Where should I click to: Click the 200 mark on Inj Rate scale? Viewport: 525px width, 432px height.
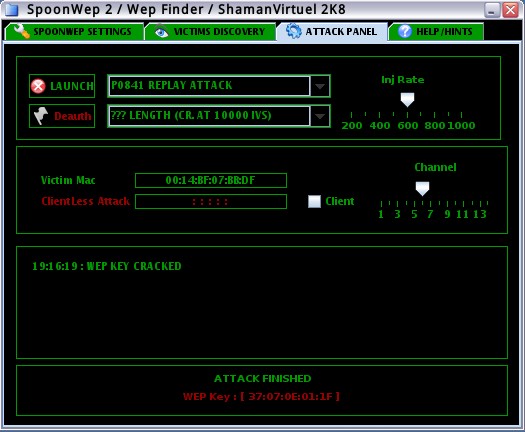[x=352, y=126]
